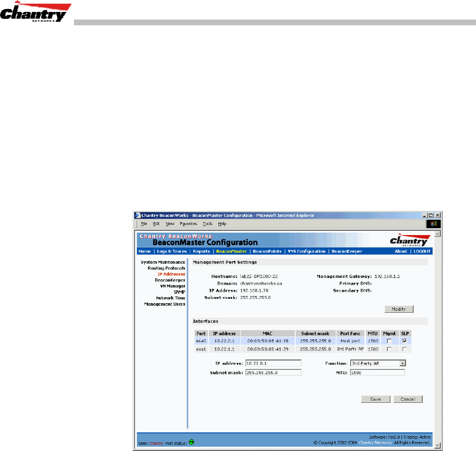Screen dimensions: 476x451
Task: Open SNMP in sidebar
Action: point(179,292)
